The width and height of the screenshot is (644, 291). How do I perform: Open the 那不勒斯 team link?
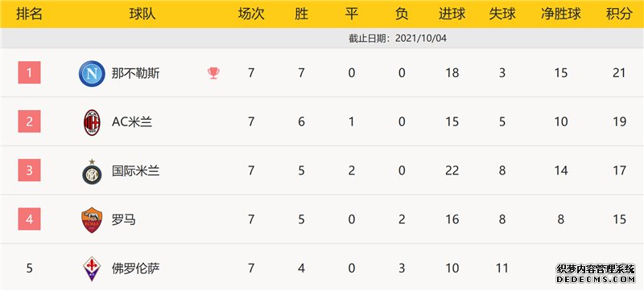pyautogui.click(x=136, y=73)
